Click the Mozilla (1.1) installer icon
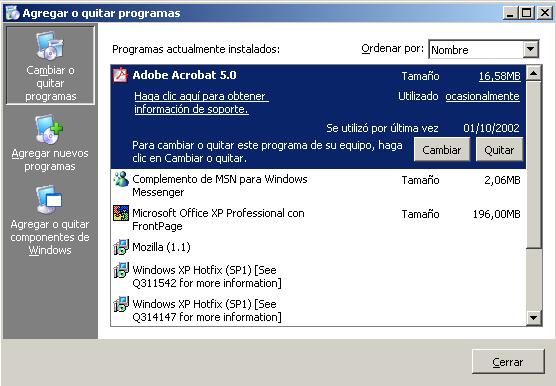The height and width of the screenshot is (386, 556). [x=121, y=247]
